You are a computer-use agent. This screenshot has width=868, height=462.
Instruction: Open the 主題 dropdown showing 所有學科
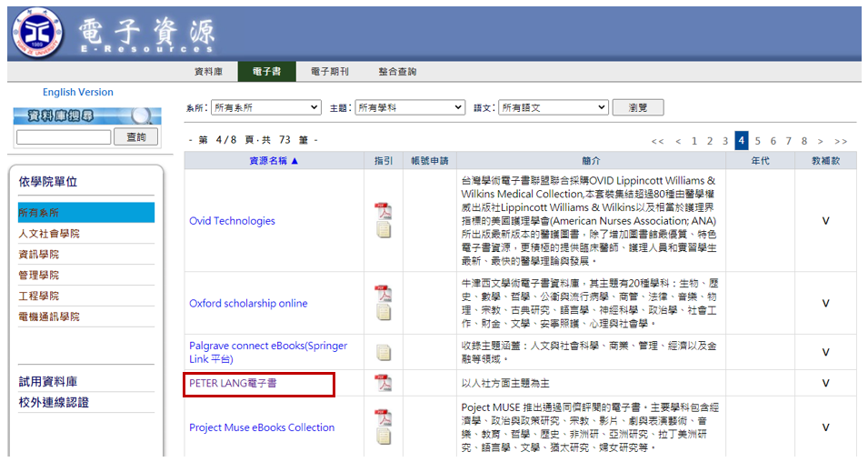click(x=410, y=107)
